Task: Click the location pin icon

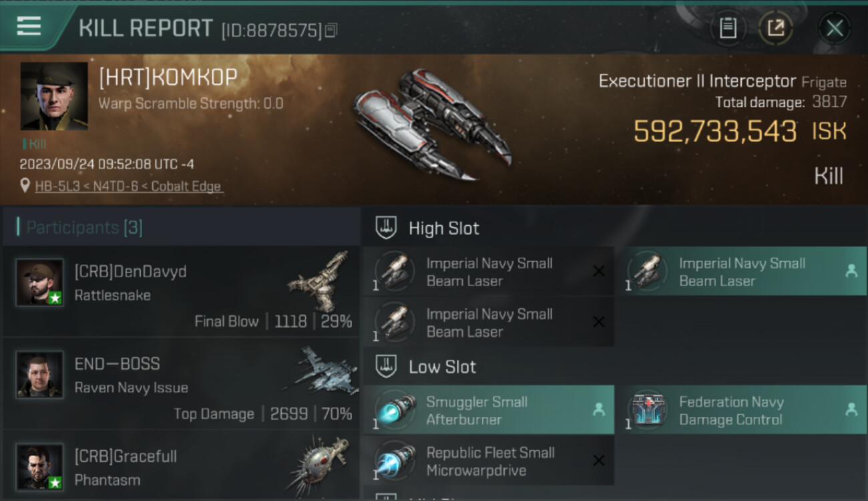Action: coord(25,186)
